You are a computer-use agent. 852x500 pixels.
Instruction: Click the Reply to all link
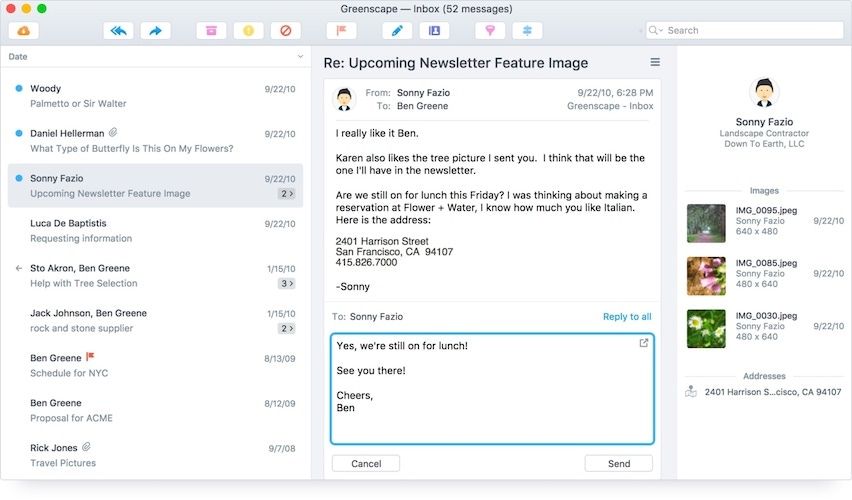coord(627,317)
